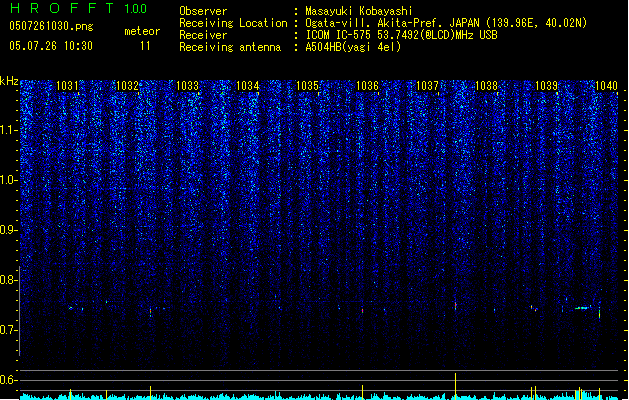This screenshot has height=400, width=629.
Task: Click the long horizontal meteor echo before 1040
Action: pos(582,308)
